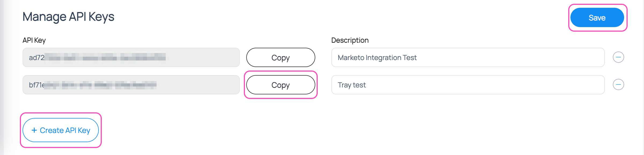Image resolution: width=644 pixels, height=155 pixels.
Task: Click the minus icon beside Marketo Integration Test
Action: [x=618, y=57]
